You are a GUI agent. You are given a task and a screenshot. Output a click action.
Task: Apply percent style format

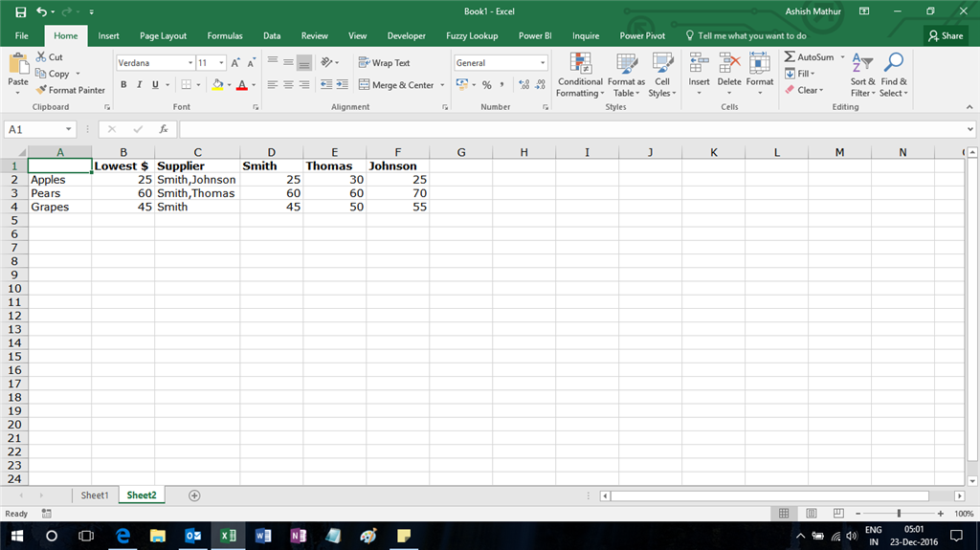click(x=487, y=84)
